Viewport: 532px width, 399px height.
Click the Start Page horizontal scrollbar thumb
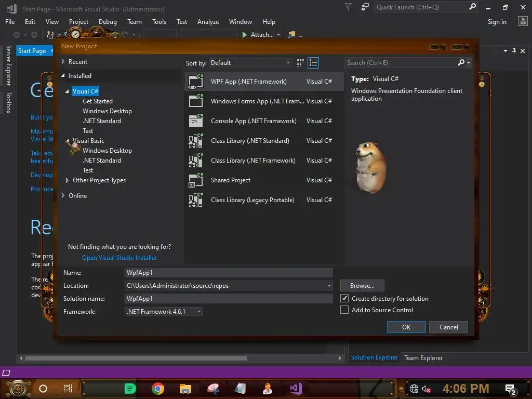pyautogui.click(x=136, y=358)
